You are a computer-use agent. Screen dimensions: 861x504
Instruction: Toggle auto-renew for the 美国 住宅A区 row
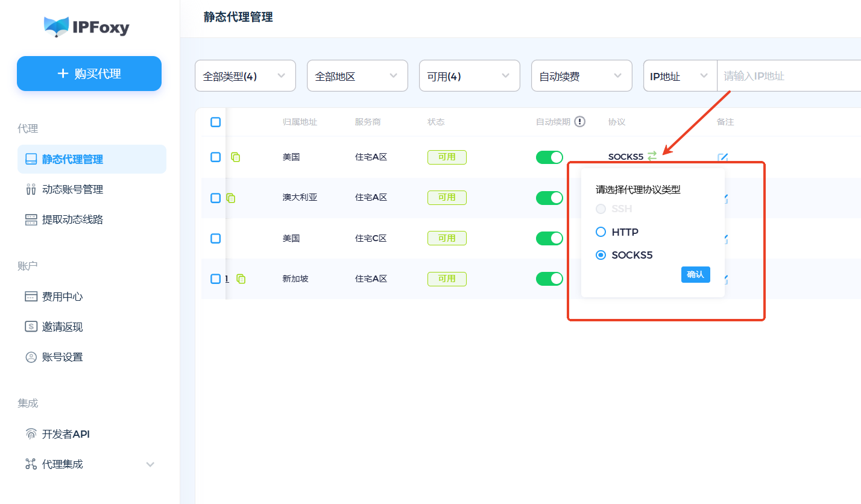click(549, 157)
